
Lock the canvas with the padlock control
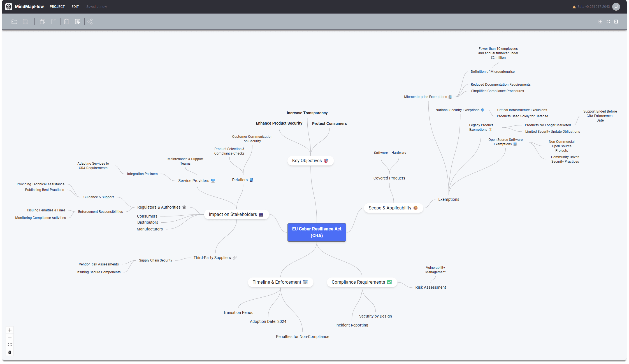[10, 352]
